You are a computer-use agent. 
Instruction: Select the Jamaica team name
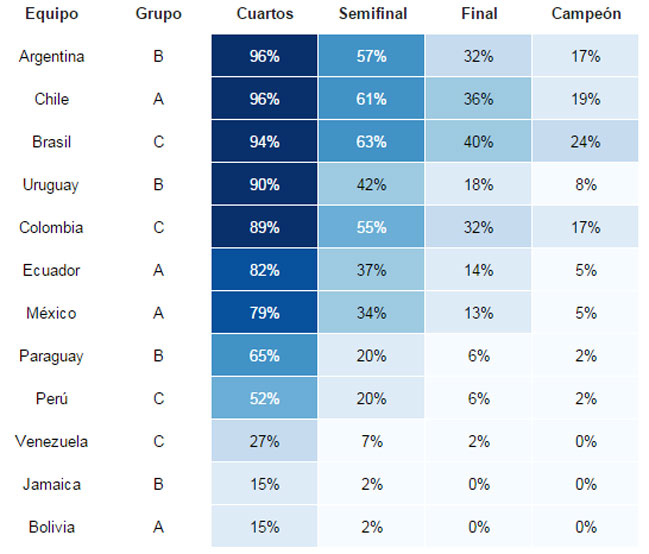(x=52, y=484)
